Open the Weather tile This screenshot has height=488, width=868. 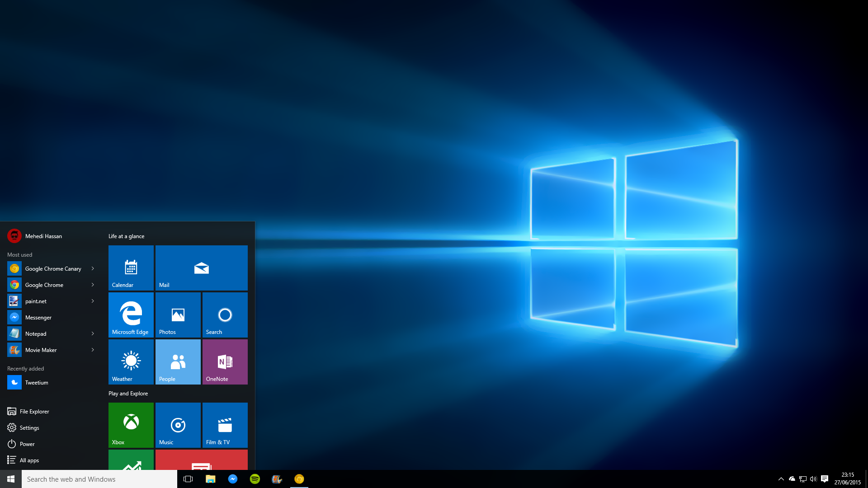click(x=131, y=361)
